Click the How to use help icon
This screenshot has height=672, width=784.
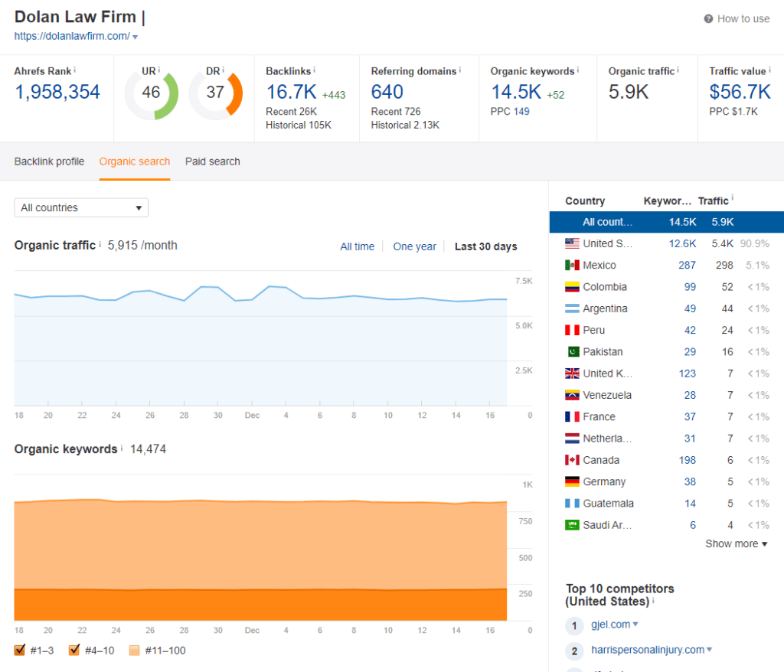tap(708, 19)
